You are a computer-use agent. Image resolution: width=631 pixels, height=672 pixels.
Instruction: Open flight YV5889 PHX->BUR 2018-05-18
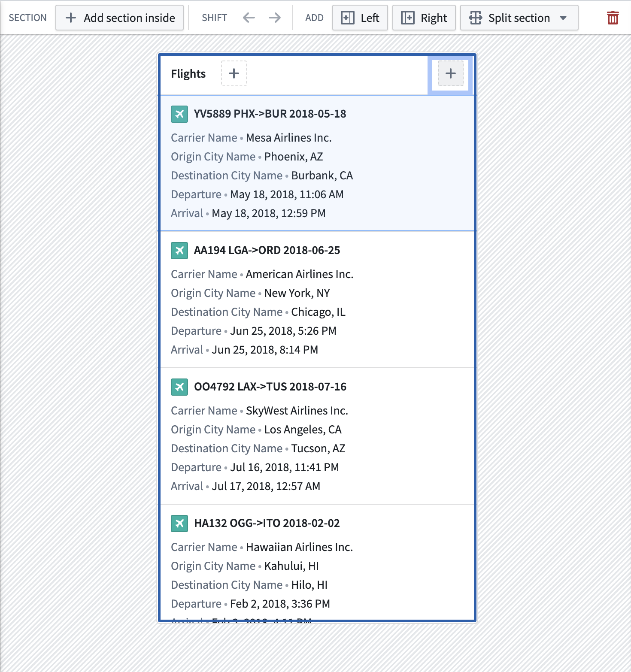[270, 114]
